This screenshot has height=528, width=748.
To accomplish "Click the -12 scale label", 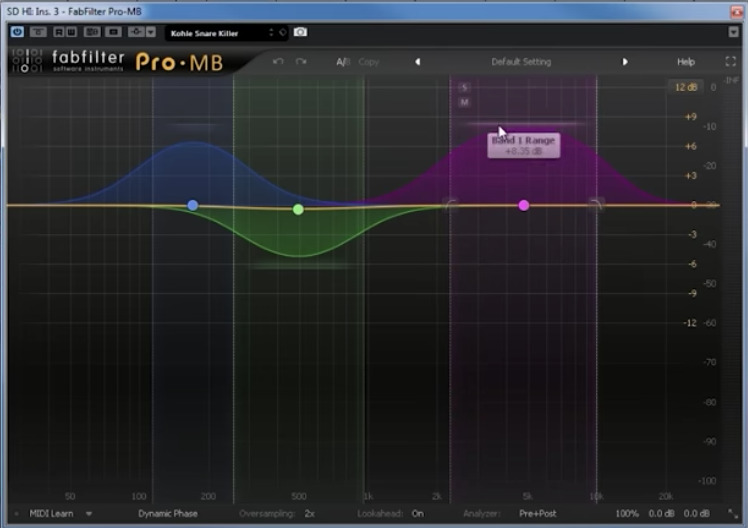I will 690,323.
